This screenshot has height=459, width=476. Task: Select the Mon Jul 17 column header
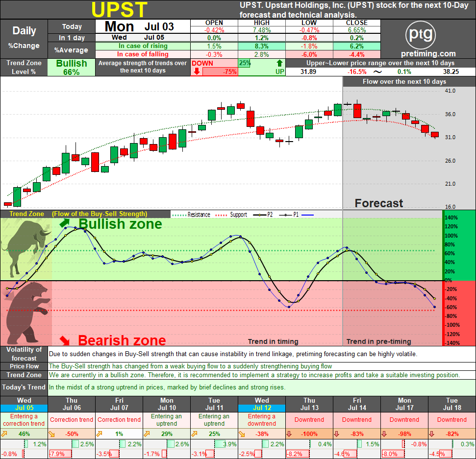[x=404, y=404]
